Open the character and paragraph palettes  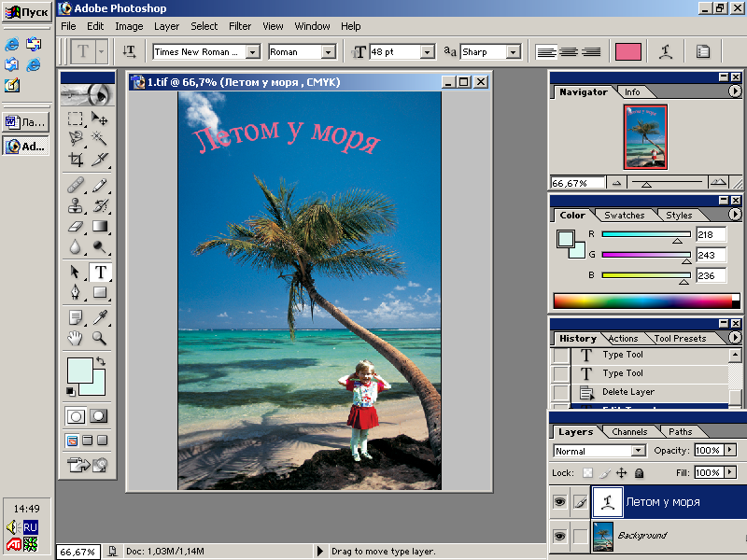703,51
